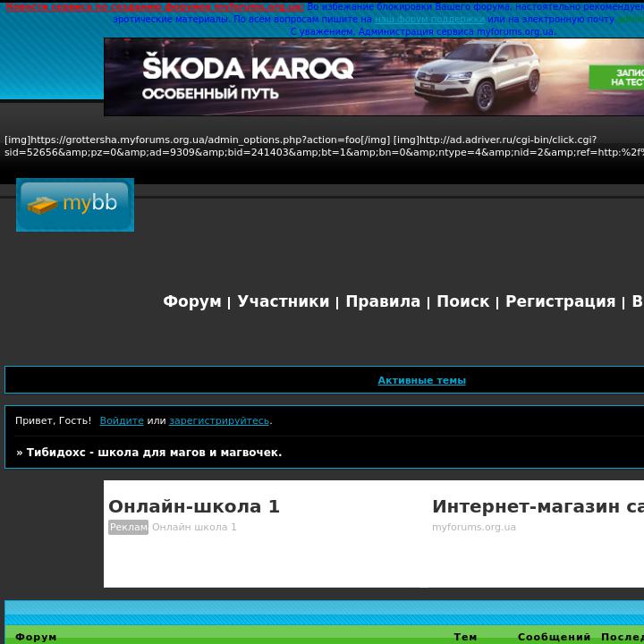Click the Тем column header
644x644 pixels.
(465, 637)
